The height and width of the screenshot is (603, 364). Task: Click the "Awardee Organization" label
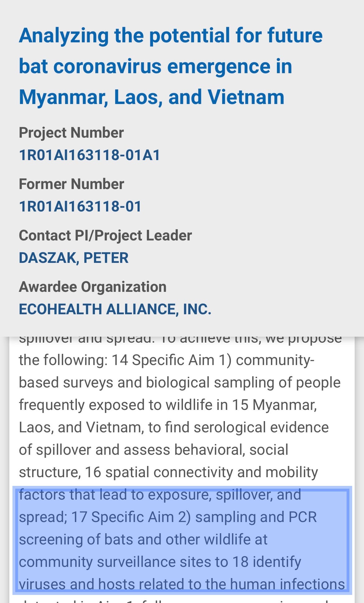(x=92, y=287)
